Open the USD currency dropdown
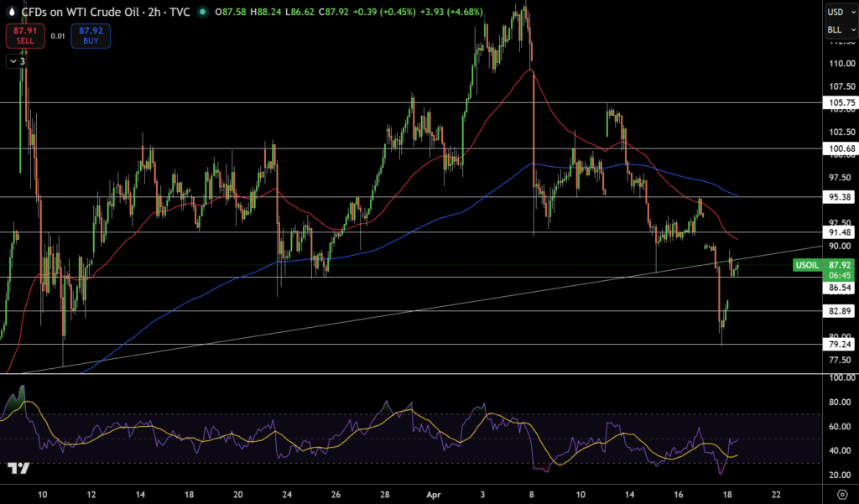The width and height of the screenshot is (859, 504). (x=837, y=12)
